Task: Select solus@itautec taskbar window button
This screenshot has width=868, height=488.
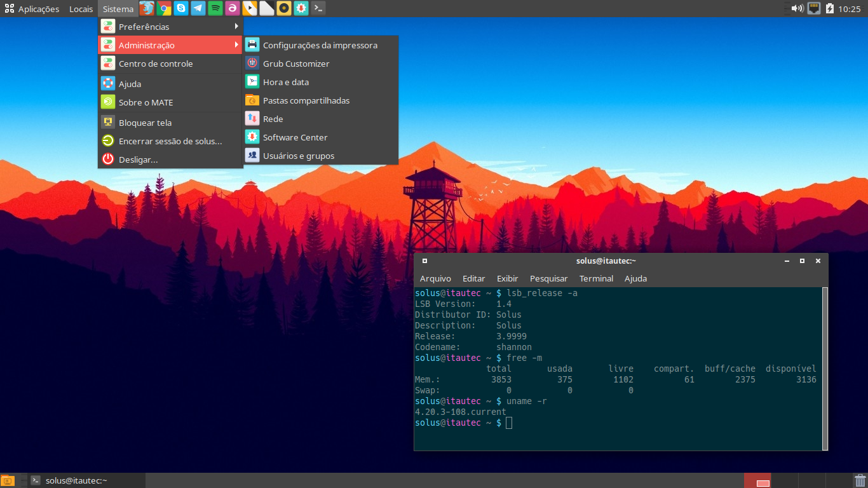Action: pyautogui.click(x=81, y=480)
